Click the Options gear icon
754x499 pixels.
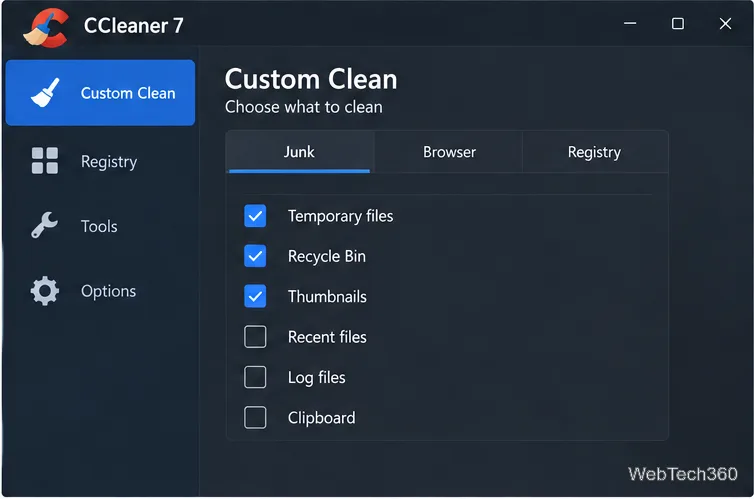pos(45,290)
